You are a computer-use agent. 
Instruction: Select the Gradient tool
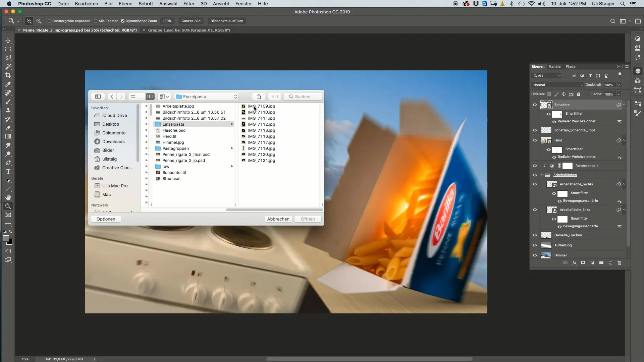(x=8, y=136)
